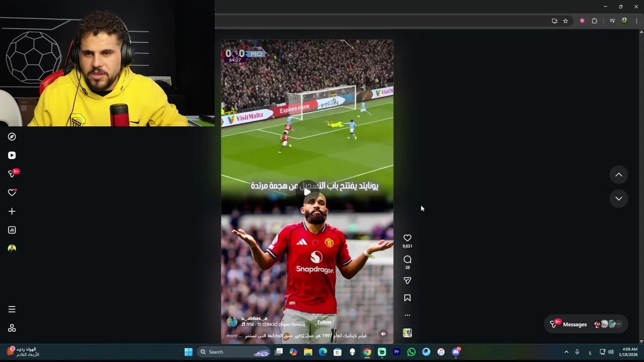The width and height of the screenshot is (644, 362).
Task: Follow the a._abbas._a account
Action: pos(325,322)
